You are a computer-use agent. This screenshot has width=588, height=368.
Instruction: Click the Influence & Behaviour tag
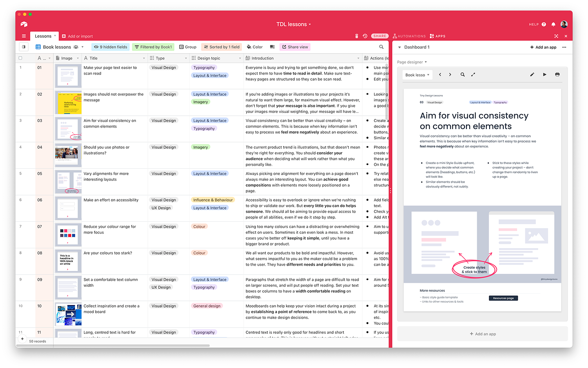213,200
